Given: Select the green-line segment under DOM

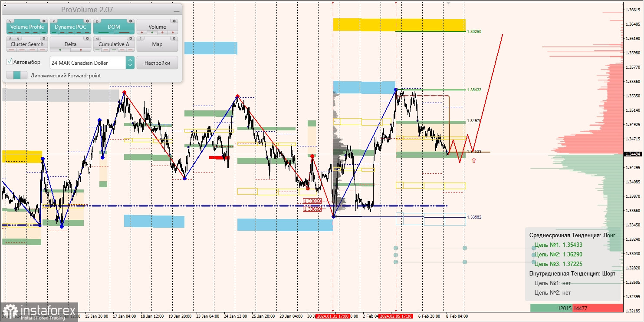Looking at the screenshot, I should [104, 33].
